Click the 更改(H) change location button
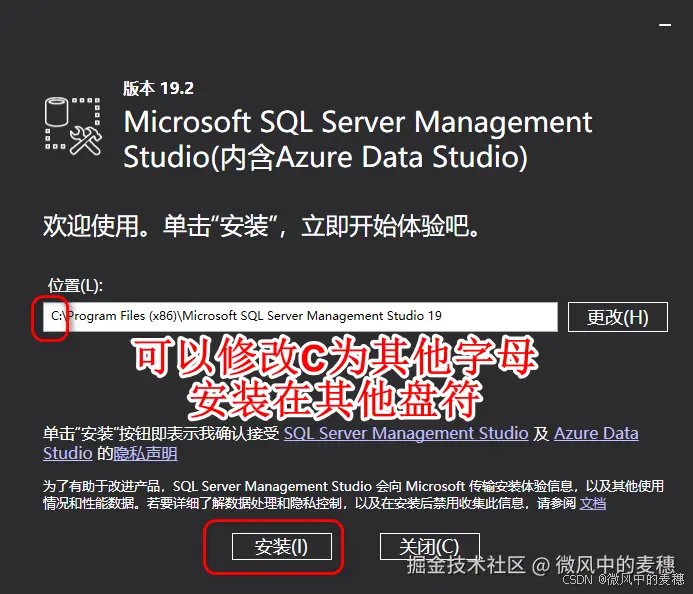This screenshot has width=693, height=594. tap(617, 317)
